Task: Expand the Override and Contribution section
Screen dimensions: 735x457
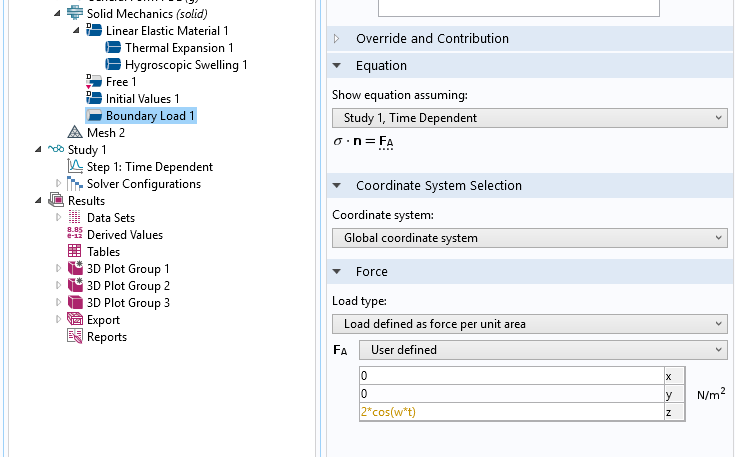Action: point(337,39)
